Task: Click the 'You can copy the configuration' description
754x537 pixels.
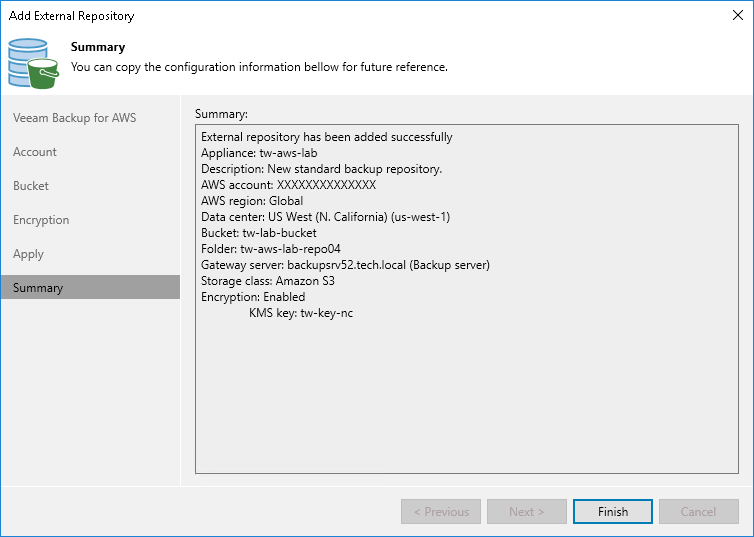Action: coord(259,67)
